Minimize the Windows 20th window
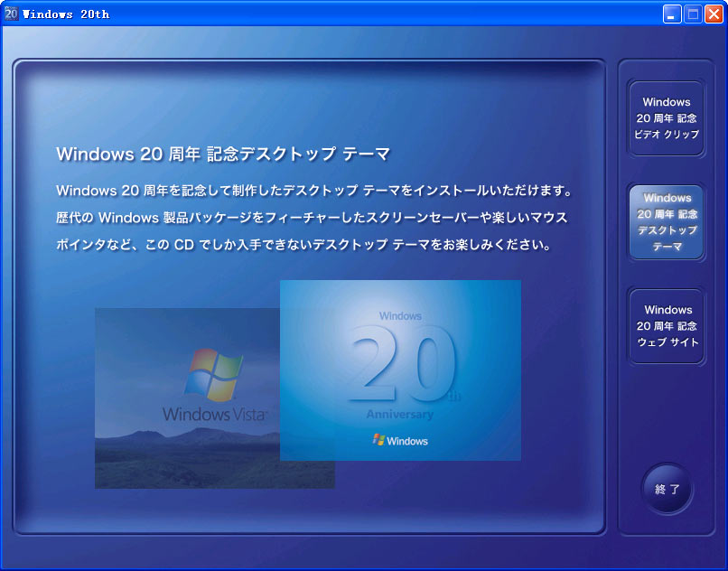The image size is (728, 571). click(x=671, y=14)
